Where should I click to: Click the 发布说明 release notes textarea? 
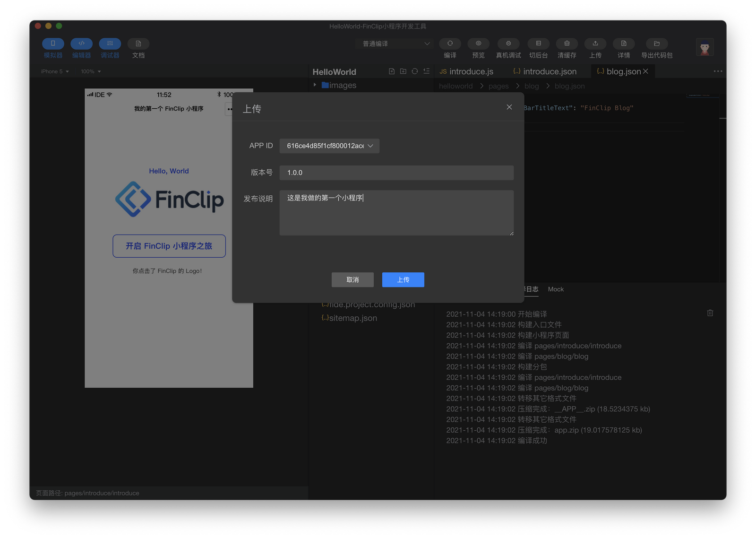click(x=396, y=213)
